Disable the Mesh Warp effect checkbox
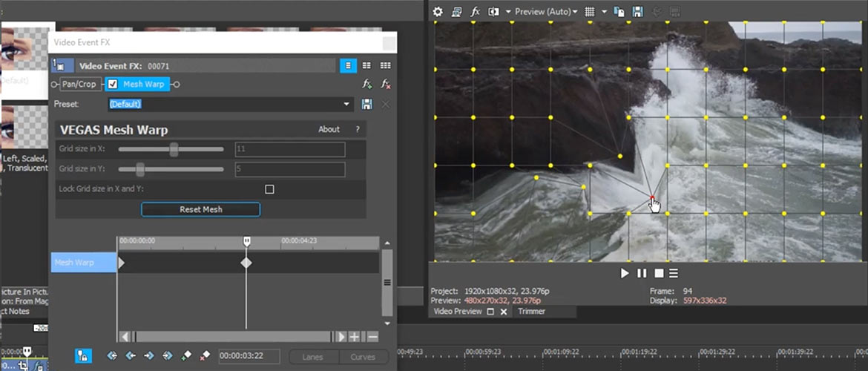This screenshot has width=868, height=371. click(114, 85)
